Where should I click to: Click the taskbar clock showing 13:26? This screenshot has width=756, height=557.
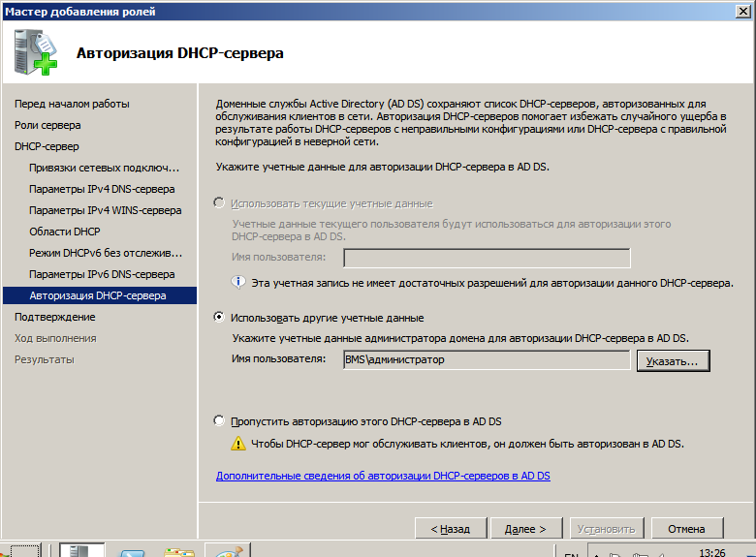[712, 552]
